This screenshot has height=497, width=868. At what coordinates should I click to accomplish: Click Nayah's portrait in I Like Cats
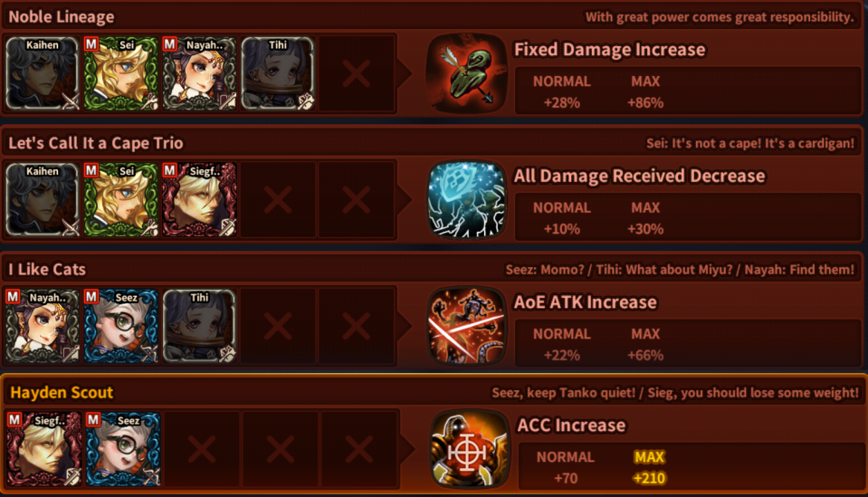(x=43, y=326)
